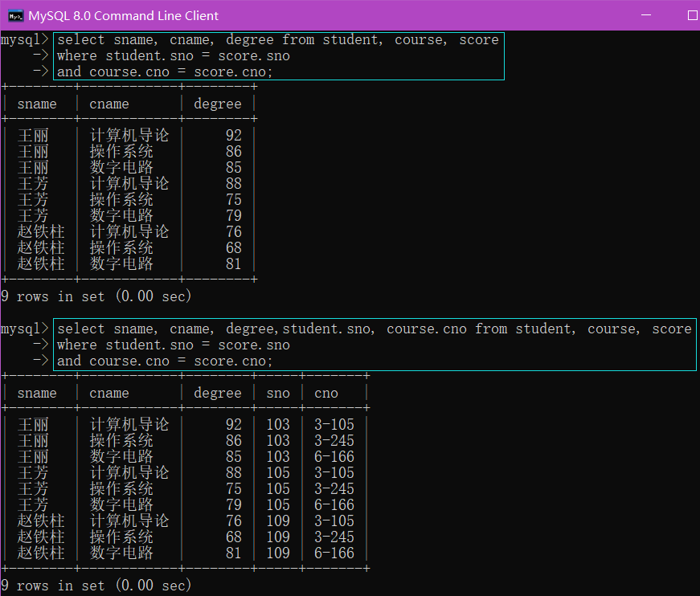The width and height of the screenshot is (700, 596).
Task: Click degree '68' in the three-column table
Action: (234, 247)
